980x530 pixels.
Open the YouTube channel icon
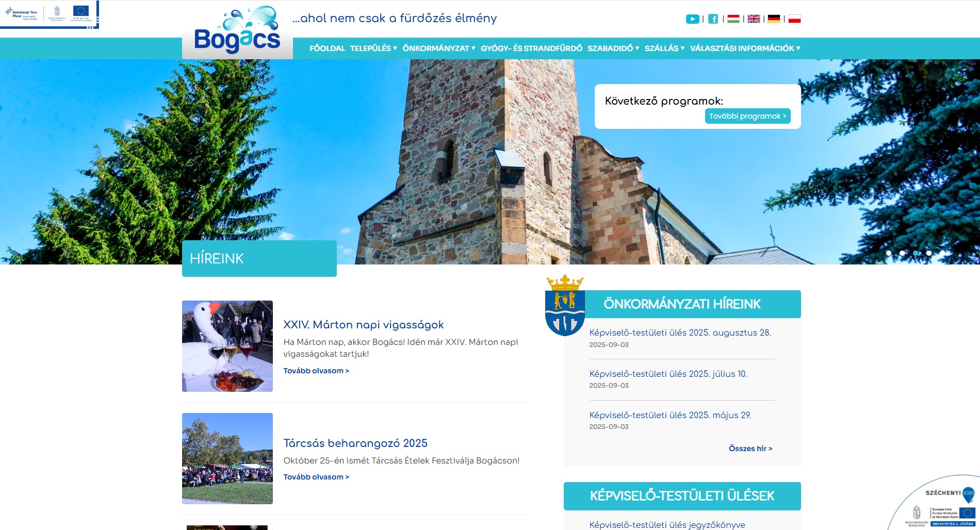coord(693,19)
